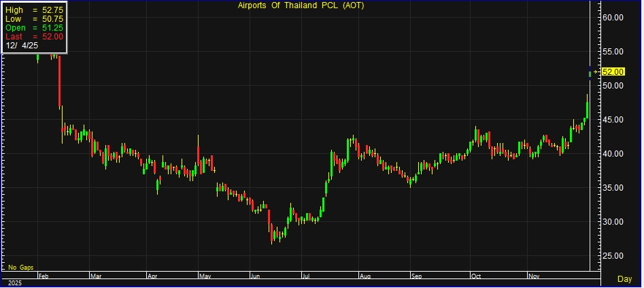Image resolution: width=644 pixels, height=288 pixels.
Task: Click the chart title Airports Of Thailand PCL
Action: [301, 6]
